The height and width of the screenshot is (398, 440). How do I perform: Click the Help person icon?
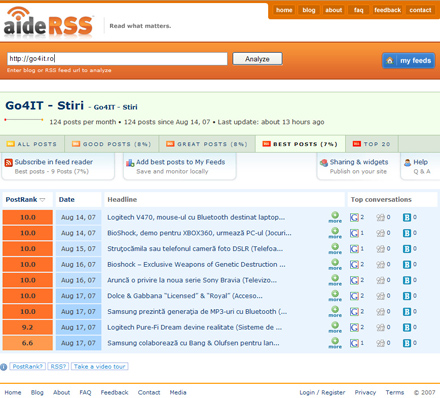407,163
